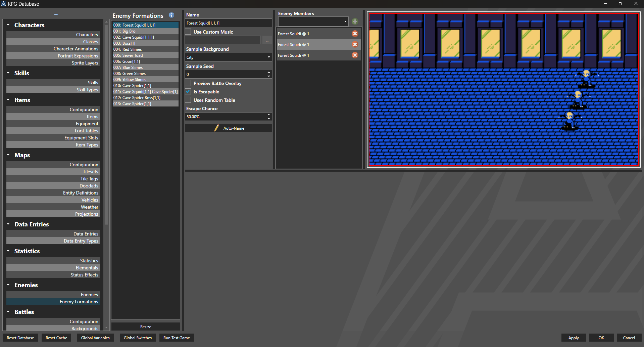644x347 pixels.
Task: Increase the Escape Chance value with the up arrow
Action: 269,115
